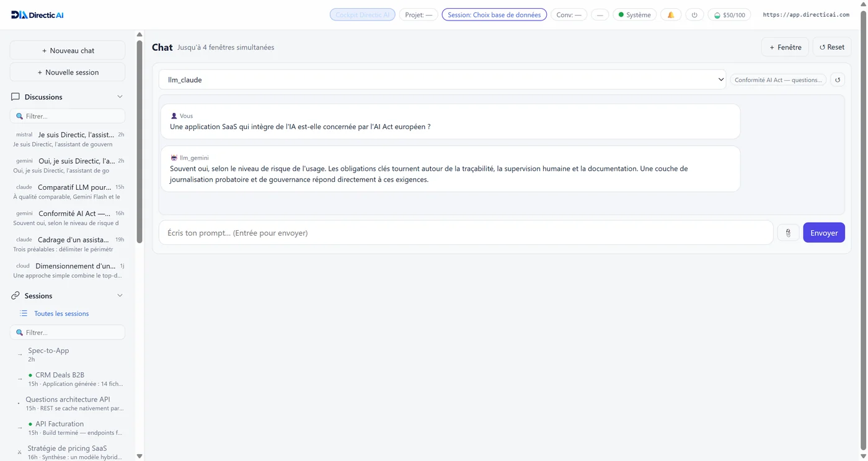Image resolution: width=868 pixels, height=461 pixels.
Task: Open the mistral Je suis Directic discussion
Action: pos(68,139)
